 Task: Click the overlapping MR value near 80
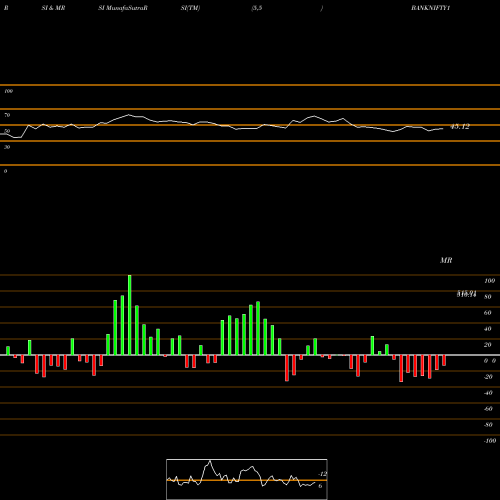point(466,294)
